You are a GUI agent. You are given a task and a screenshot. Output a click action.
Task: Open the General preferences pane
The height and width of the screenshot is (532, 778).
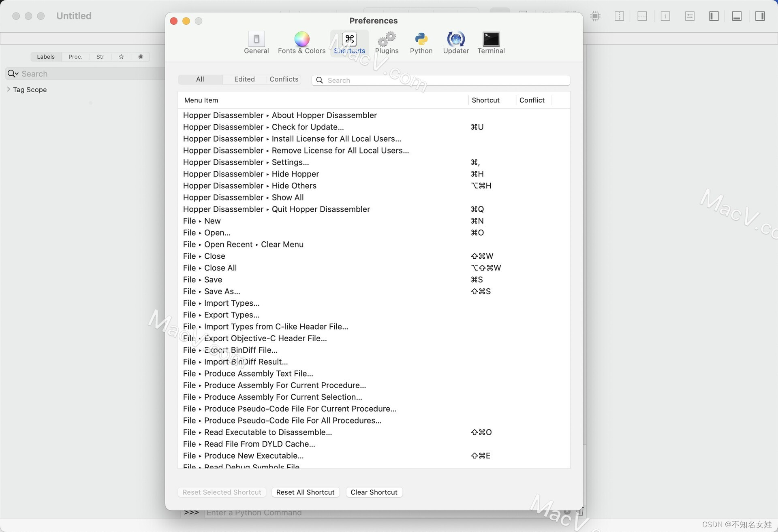[x=256, y=43]
